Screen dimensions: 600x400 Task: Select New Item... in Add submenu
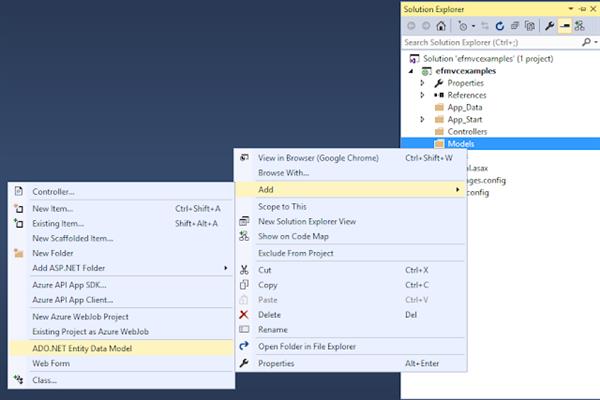(x=57, y=208)
